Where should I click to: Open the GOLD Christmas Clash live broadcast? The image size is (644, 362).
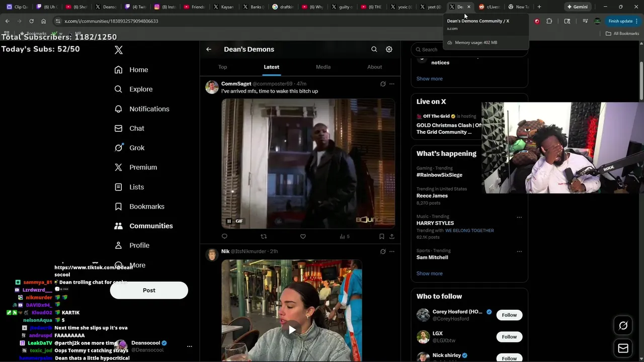[x=449, y=129]
